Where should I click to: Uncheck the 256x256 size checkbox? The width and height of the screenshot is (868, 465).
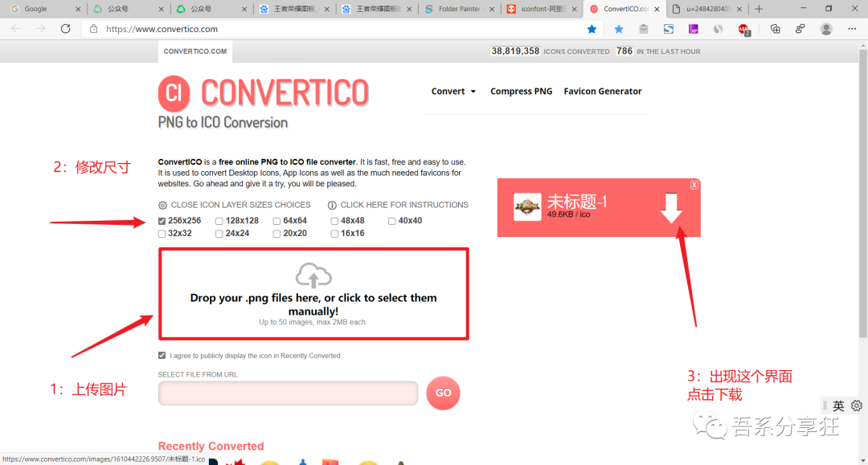(x=162, y=221)
